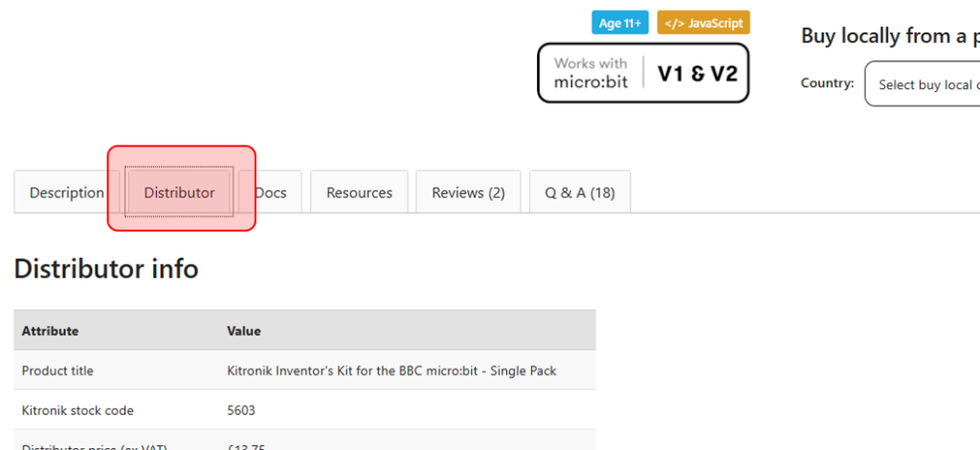
Task: Switch to the Description tab
Action: [66, 192]
